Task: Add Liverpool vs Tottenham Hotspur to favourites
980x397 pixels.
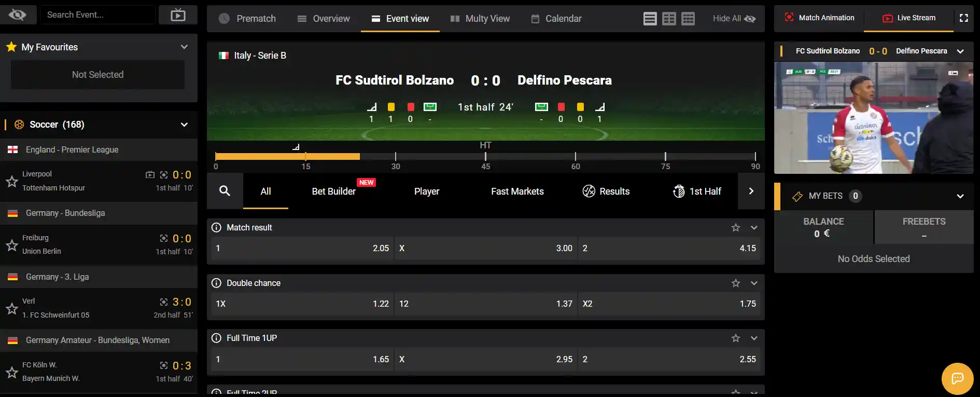Action: click(12, 181)
